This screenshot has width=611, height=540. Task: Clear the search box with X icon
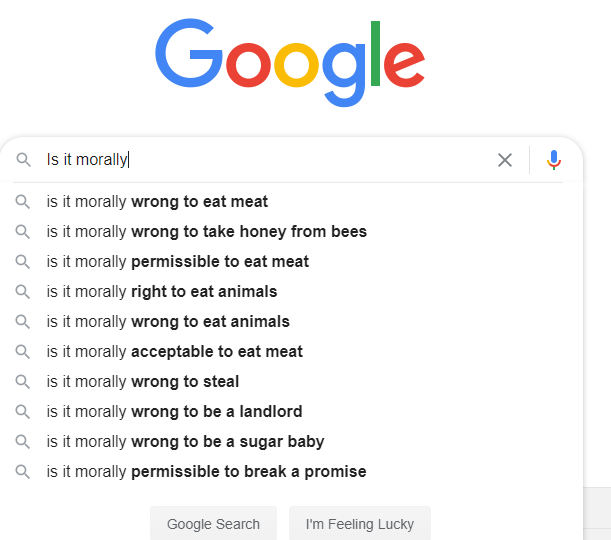[505, 160]
